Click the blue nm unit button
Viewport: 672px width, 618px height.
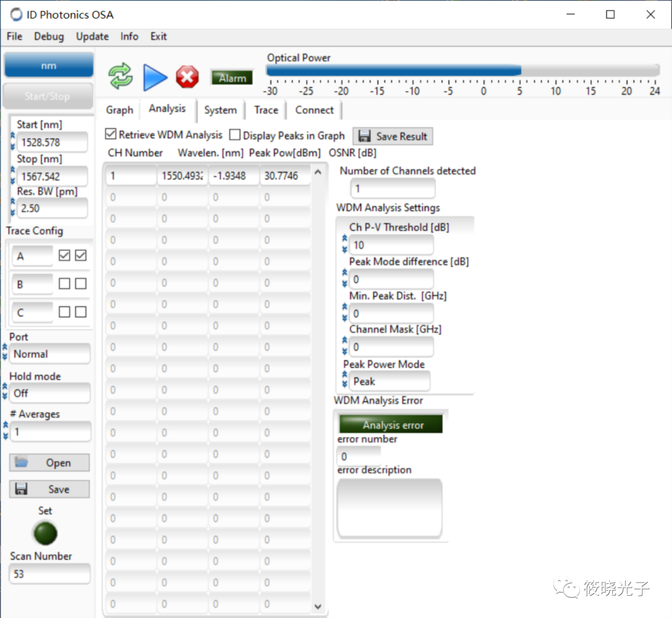[49, 65]
